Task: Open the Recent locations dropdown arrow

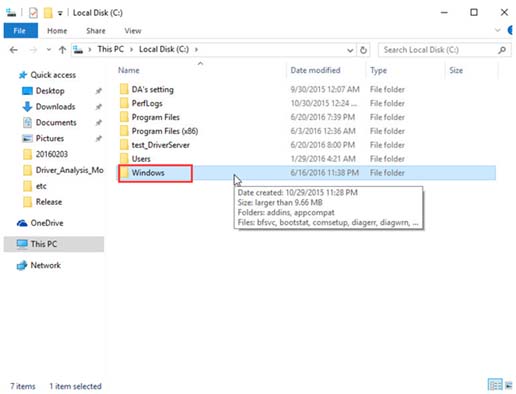Action: coord(49,50)
